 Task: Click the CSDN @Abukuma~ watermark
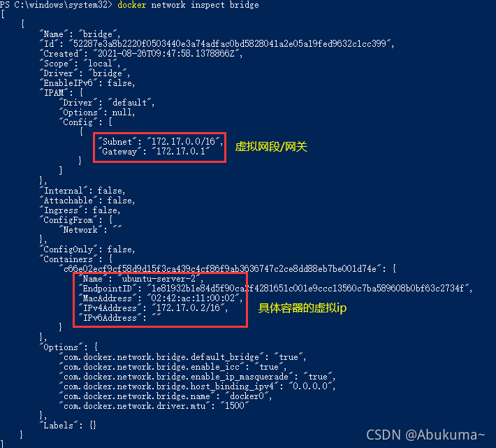tap(425, 435)
